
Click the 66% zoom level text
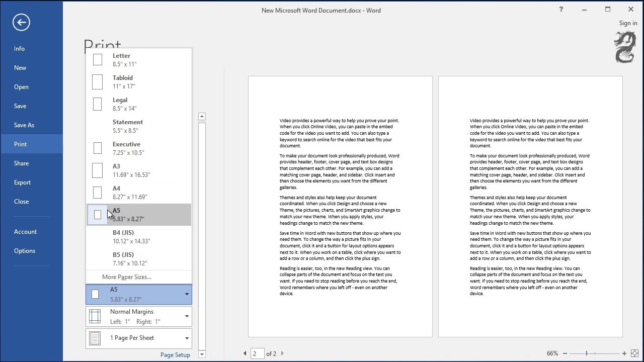click(x=552, y=353)
